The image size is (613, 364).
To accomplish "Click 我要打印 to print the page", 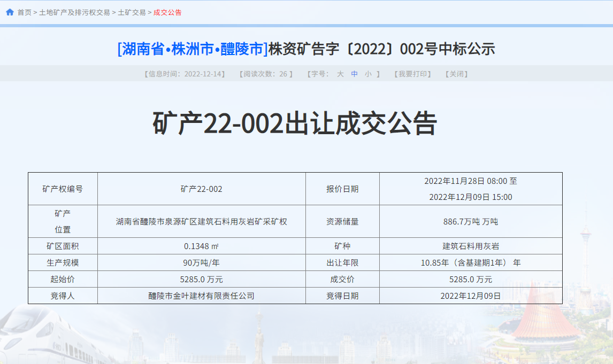I will point(412,74).
